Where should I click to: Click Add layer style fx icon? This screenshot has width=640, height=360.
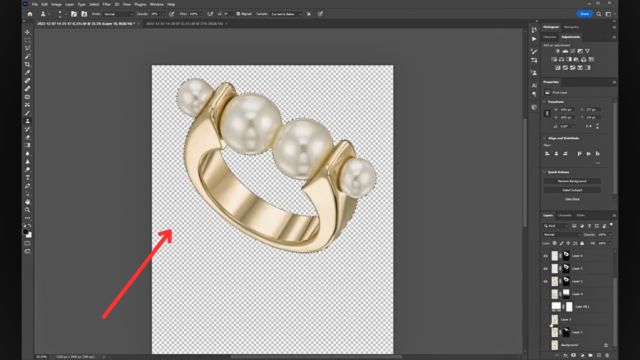pos(566,356)
